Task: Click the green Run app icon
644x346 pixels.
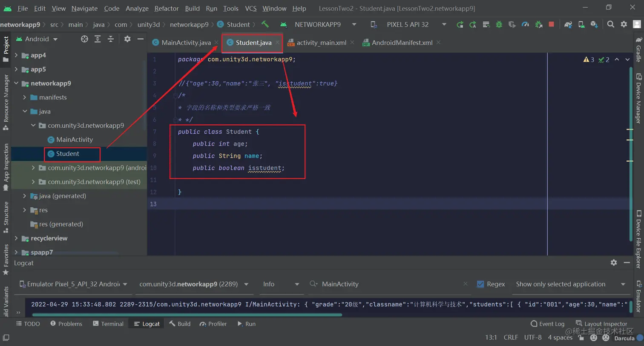Action: coord(460,24)
